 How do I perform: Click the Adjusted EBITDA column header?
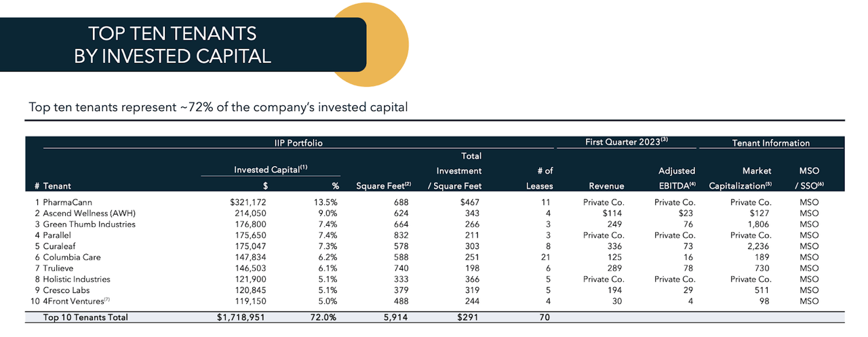point(677,178)
